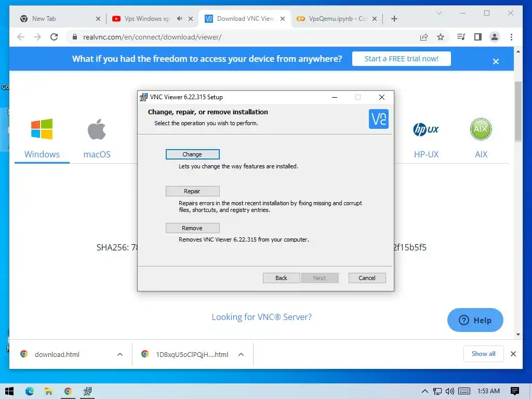Click the setup dialog title bar installer icon
Viewport: 532px width, 399px height.
tap(143, 97)
